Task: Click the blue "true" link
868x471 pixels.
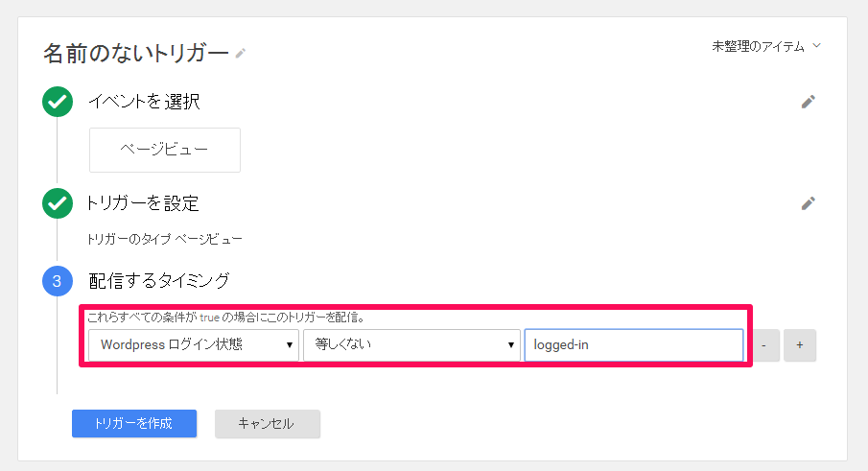Action: (x=209, y=318)
